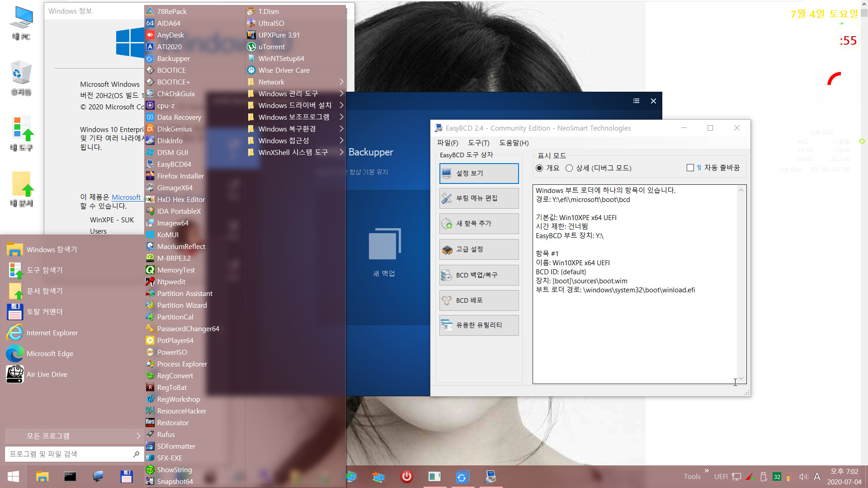868x488 pixels.
Task: Show hidden toolbar items next to Tools
Action: coord(707,470)
